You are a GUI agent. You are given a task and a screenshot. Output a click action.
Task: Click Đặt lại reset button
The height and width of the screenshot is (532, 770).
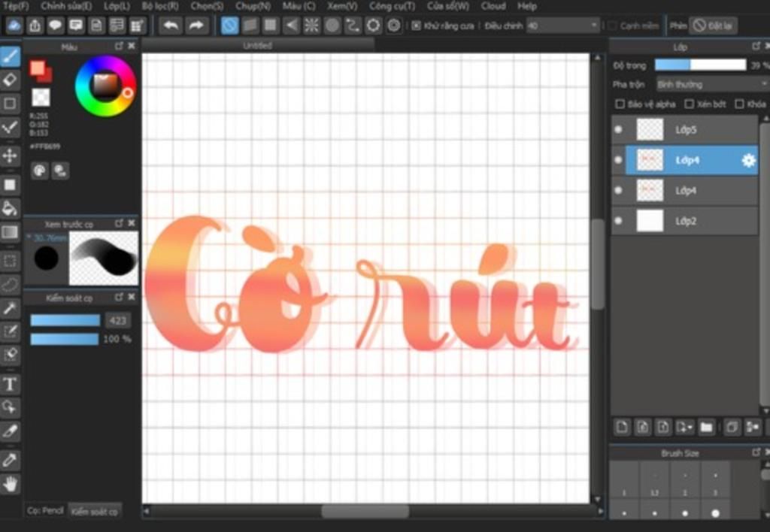(x=713, y=26)
